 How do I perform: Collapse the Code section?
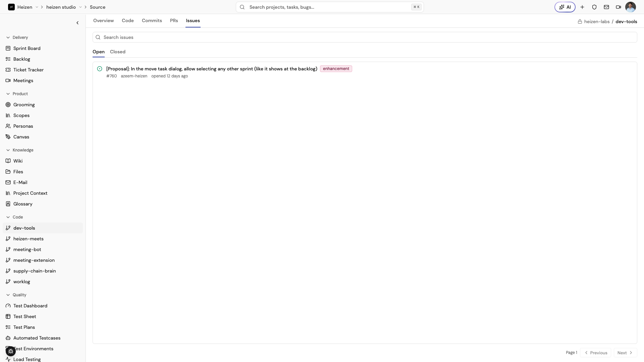point(14,217)
